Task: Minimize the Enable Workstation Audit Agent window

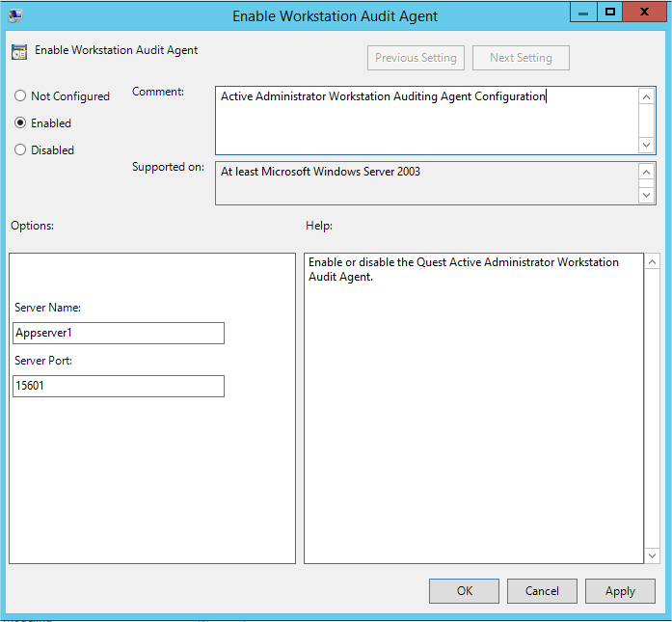Action: click(583, 13)
